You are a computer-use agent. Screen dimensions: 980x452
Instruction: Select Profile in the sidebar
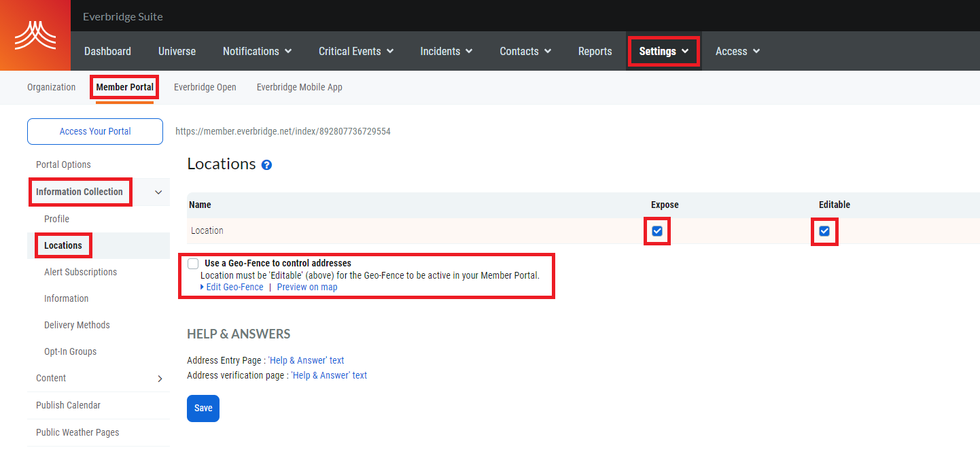[x=56, y=219]
